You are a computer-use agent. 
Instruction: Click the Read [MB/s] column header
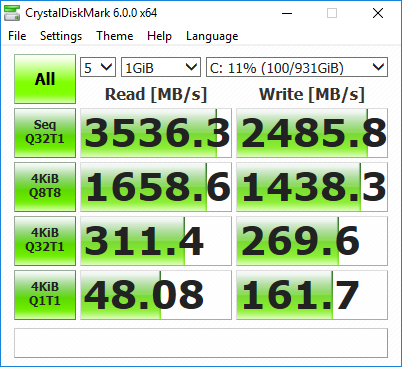156,94
